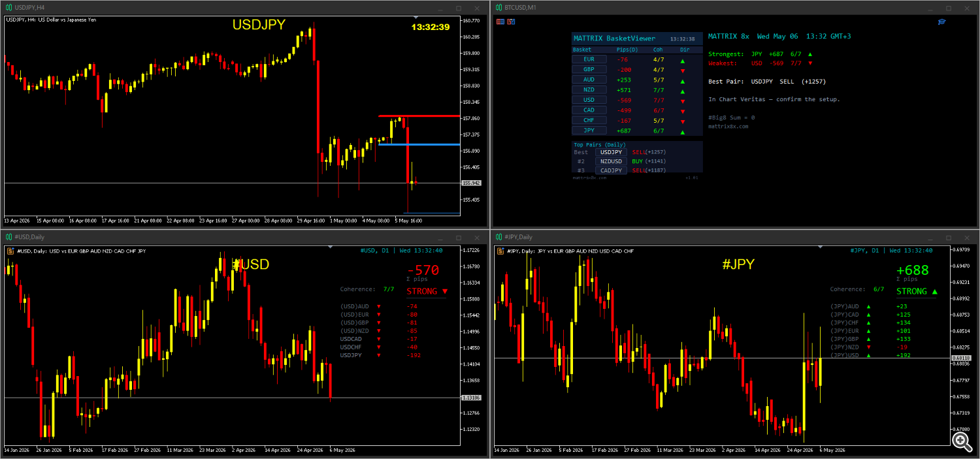
Task: Click the Coh column header in BasketViewer
Action: pos(658,50)
